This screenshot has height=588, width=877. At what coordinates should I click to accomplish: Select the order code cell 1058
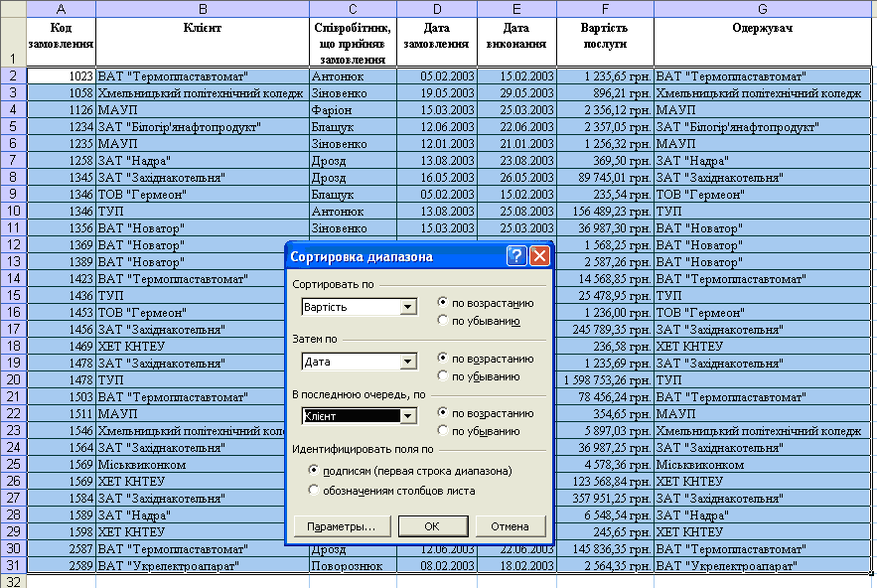[x=61, y=93]
